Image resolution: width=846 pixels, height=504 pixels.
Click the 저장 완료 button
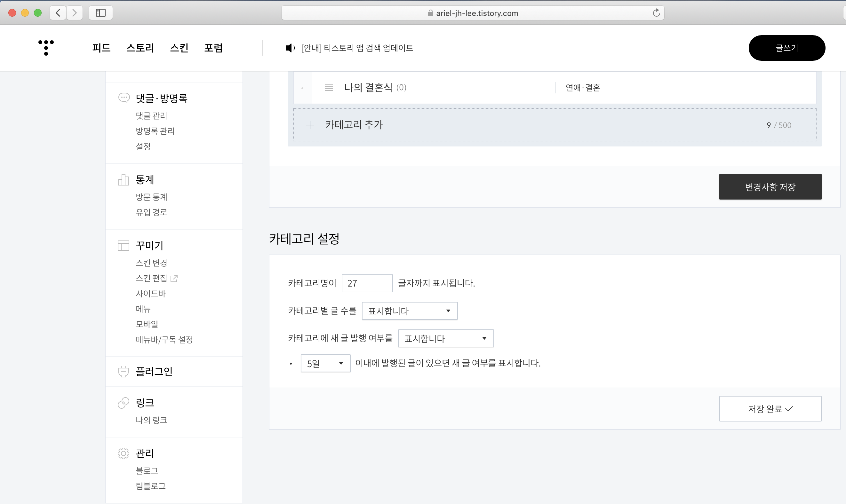click(770, 409)
